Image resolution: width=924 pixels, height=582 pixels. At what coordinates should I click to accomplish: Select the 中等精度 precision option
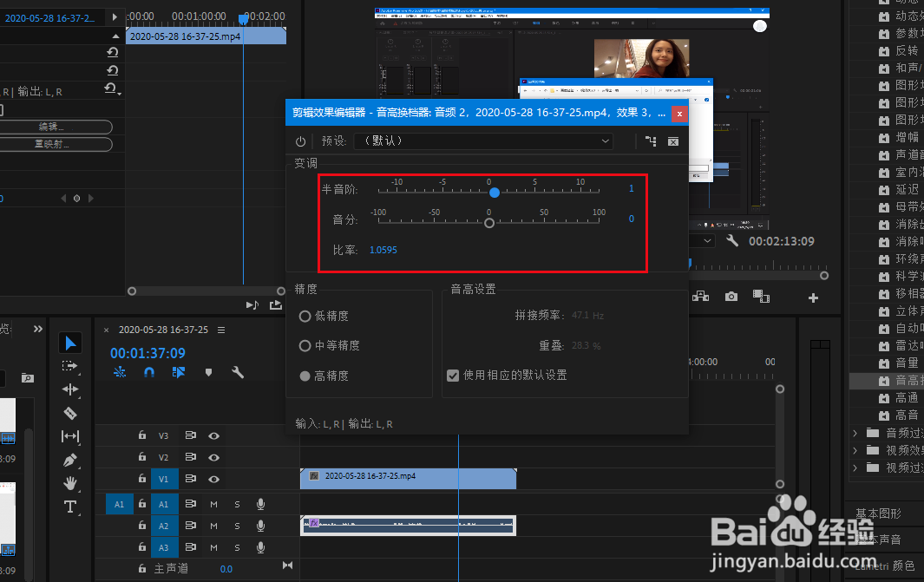click(305, 346)
